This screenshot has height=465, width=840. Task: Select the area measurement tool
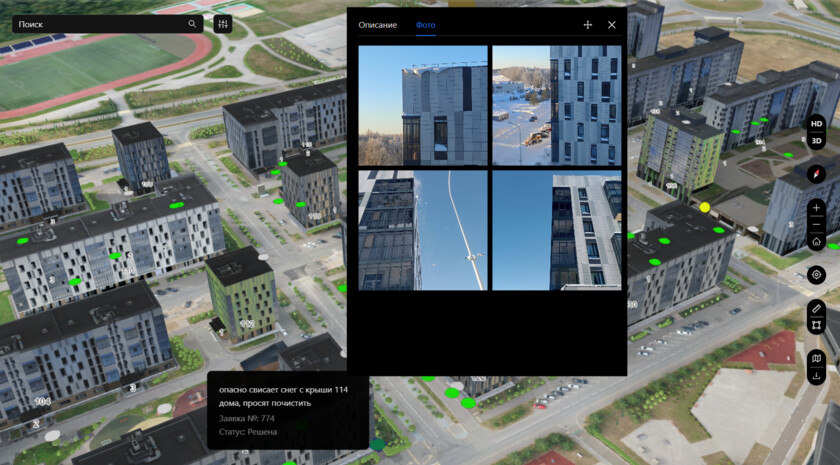817,325
